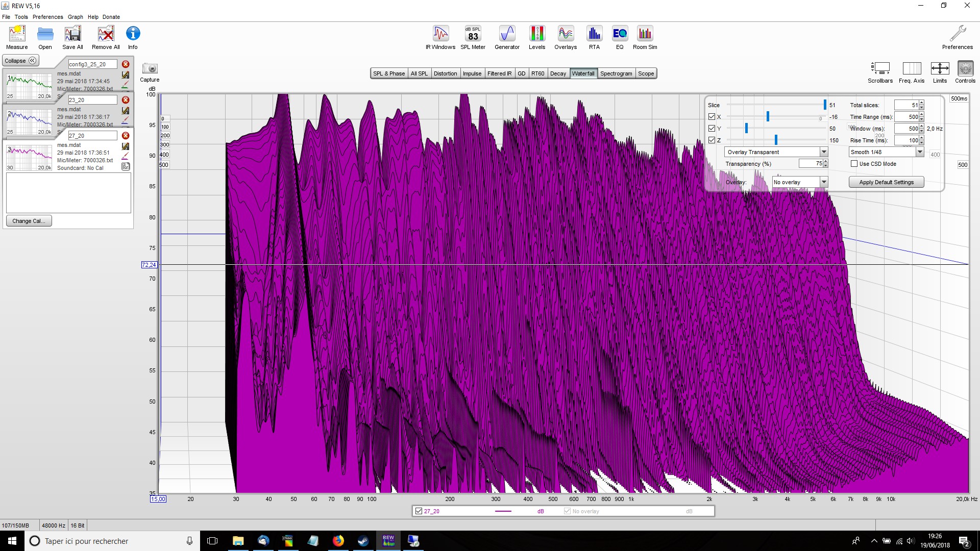Viewport: 980px width, 551px height.
Task: Increase Total slices with up arrow
Action: tap(921, 103)
